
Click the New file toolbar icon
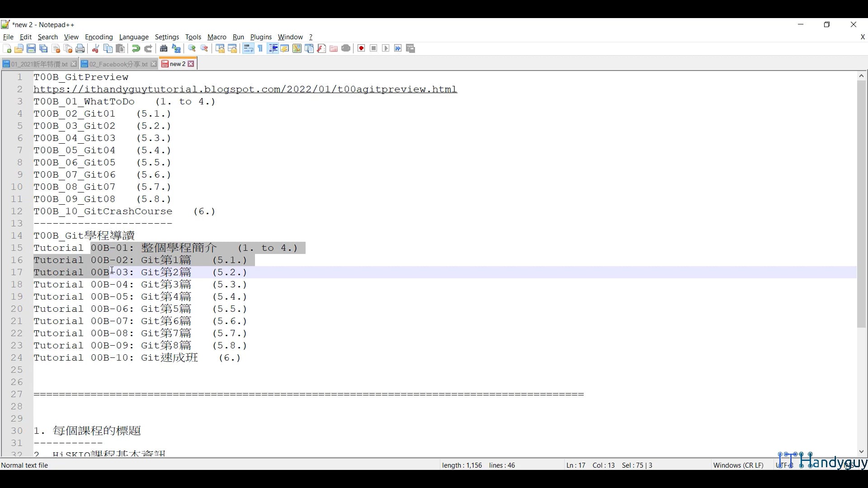click(7, 49)
